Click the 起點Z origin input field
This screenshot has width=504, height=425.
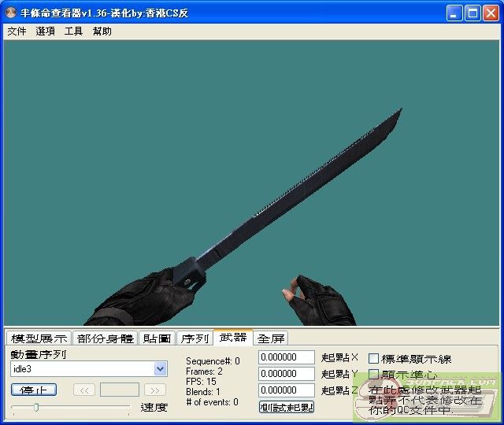coord(287,390)
